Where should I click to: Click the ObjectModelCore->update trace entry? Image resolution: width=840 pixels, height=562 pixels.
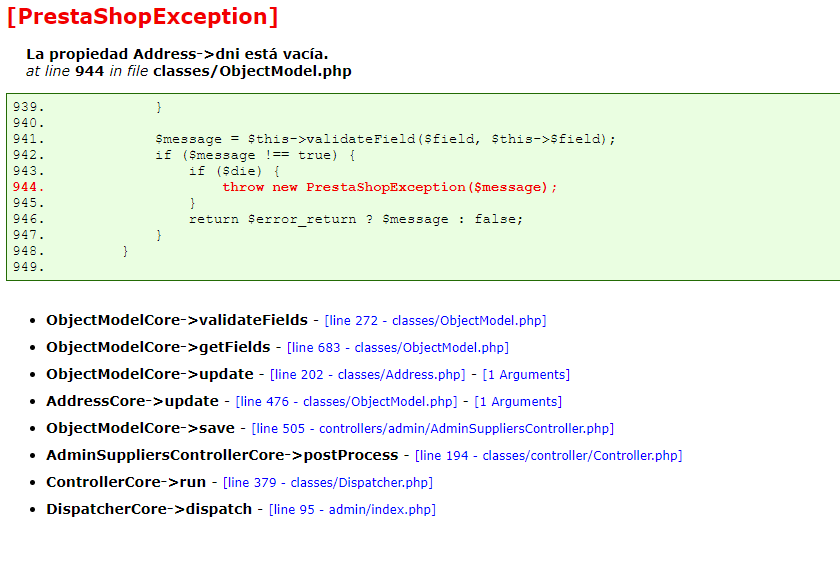tap(149, 374)
